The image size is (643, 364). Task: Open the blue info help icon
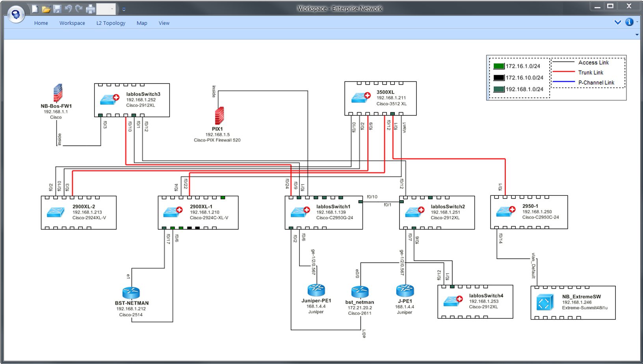click(x=629, y=22)
